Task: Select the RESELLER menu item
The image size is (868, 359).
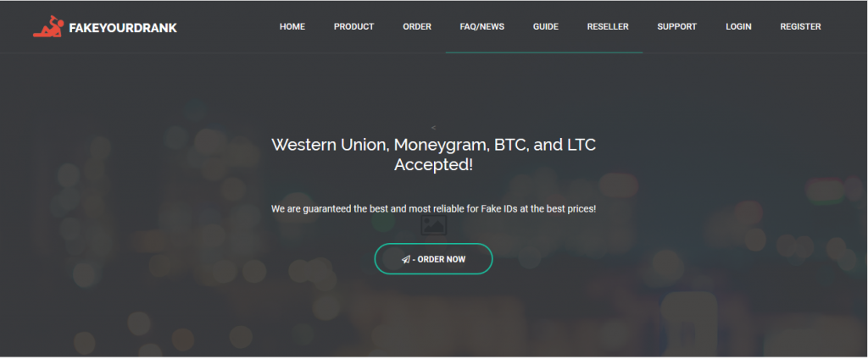Action: point(608,26)
